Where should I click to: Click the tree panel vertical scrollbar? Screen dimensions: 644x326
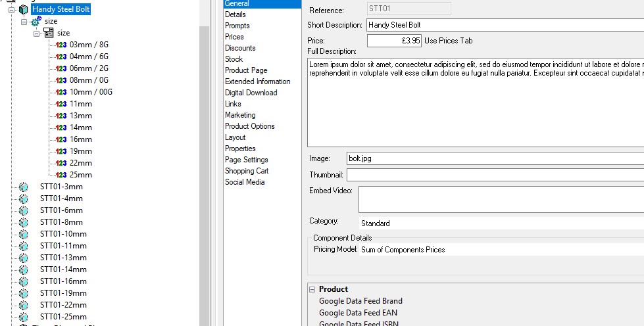(204, 164)
